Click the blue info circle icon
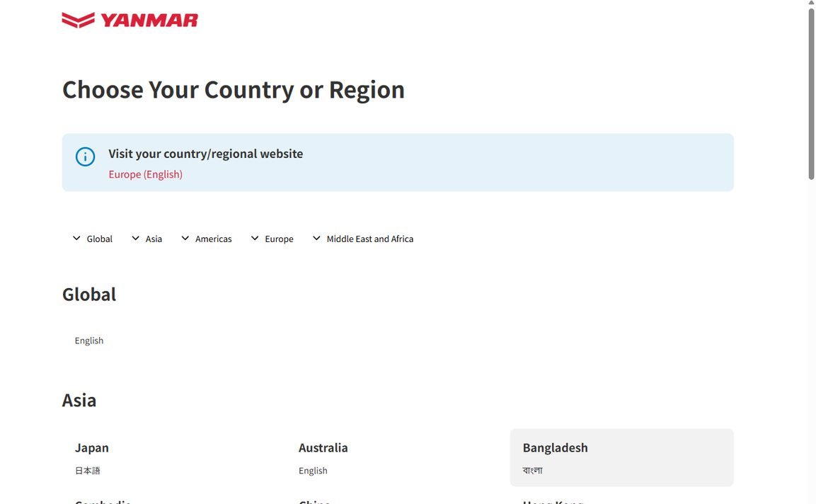Viewport: 816px width, 504px height. [86, 156]
